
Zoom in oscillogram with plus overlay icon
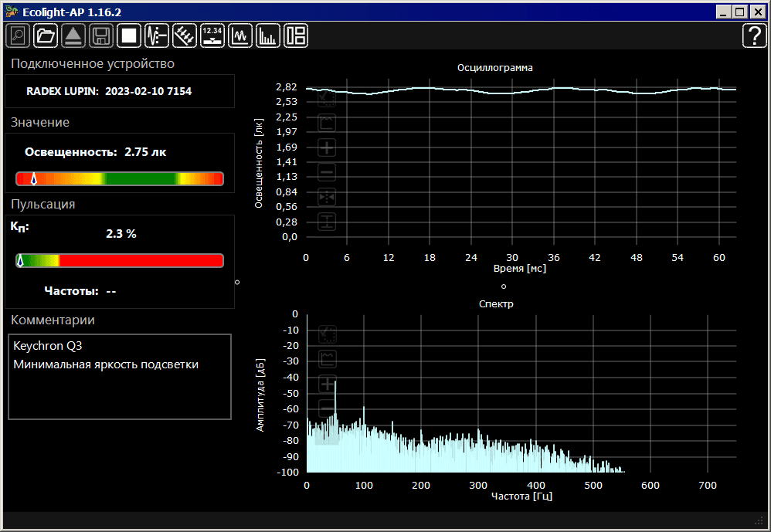(x=327, y=147)
